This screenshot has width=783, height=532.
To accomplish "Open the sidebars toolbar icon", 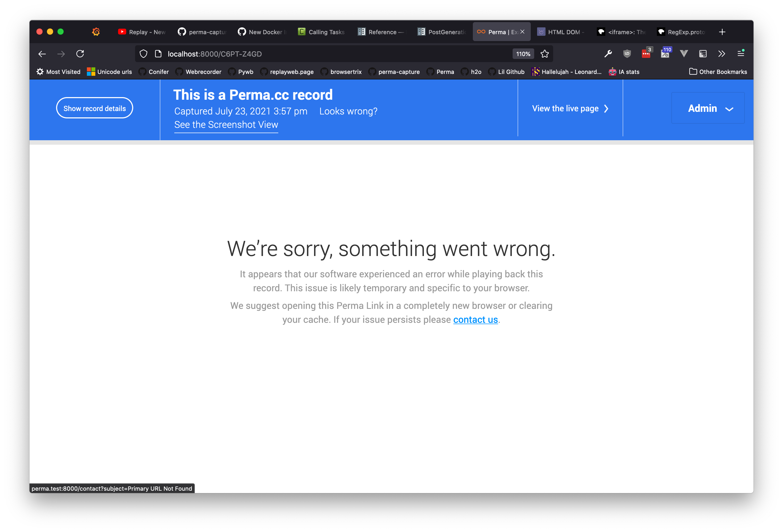I will click(x=703, y=54).
